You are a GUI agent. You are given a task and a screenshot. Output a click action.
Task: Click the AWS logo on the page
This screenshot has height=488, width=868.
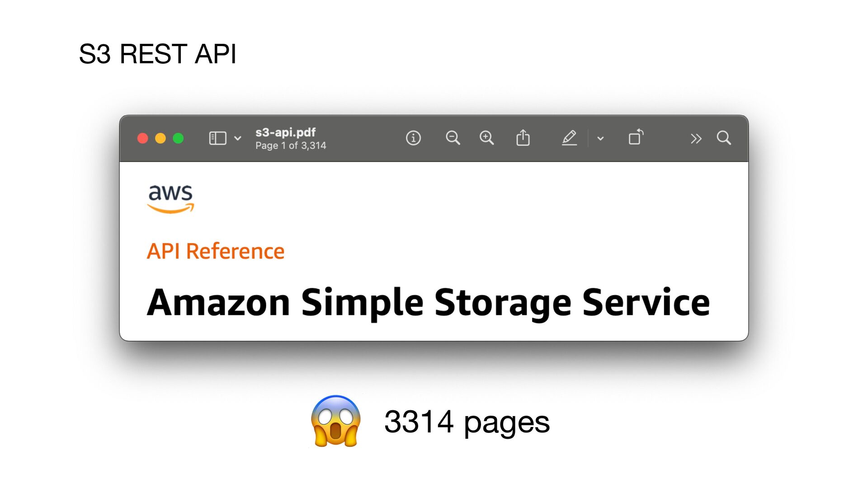[x=170, y=199]
